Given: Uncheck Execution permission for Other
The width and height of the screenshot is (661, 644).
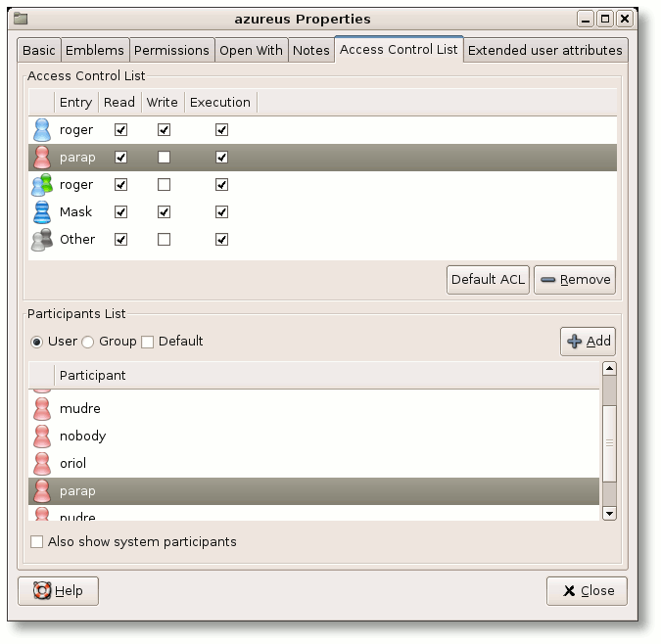Looking at the screenshot, I should pos(221,240).
